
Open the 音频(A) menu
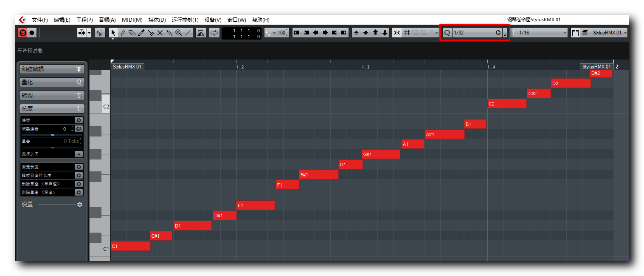tap(107, 20)
